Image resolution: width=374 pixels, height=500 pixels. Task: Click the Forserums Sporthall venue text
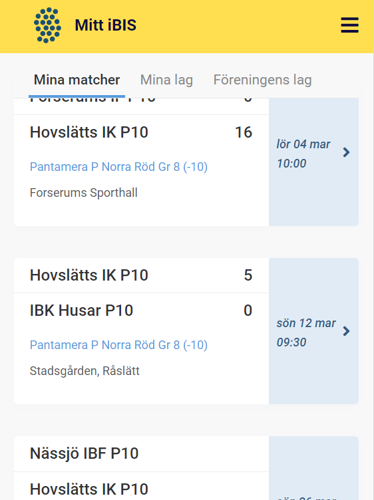coord(84,193)
